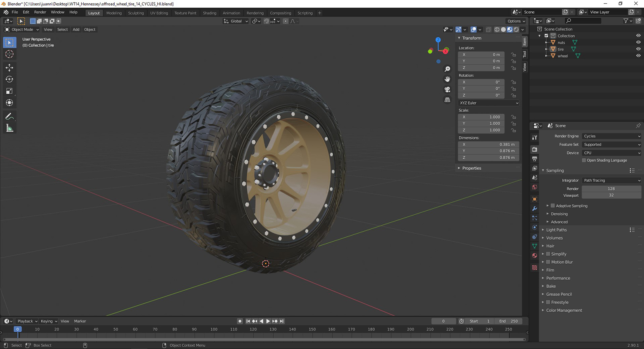This screenshot has height=349, width=644.
Task: Select the Annotate tool
Action: [x=9, y=117]
